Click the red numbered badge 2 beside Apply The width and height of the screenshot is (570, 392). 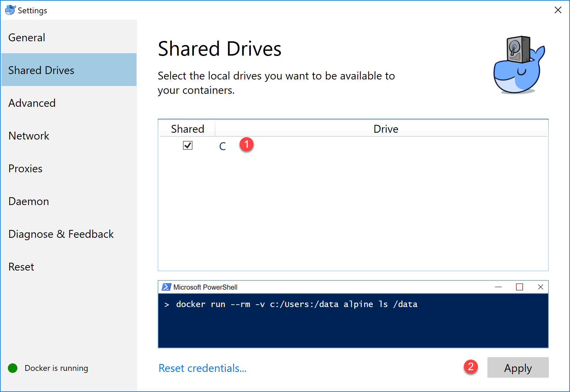[471, 367]
